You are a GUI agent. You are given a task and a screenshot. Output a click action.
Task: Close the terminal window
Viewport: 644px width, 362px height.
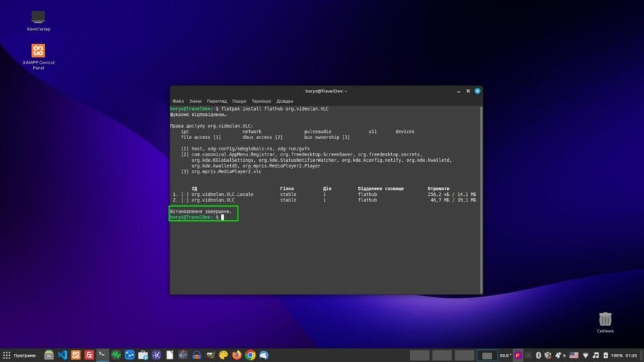pyautogui.click(x=477, y=91)
